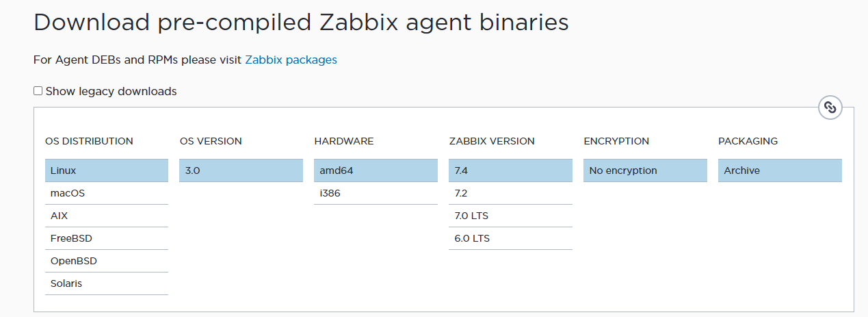
Task: Choose Zabbix version 7.2
Action: pos(510,193)
